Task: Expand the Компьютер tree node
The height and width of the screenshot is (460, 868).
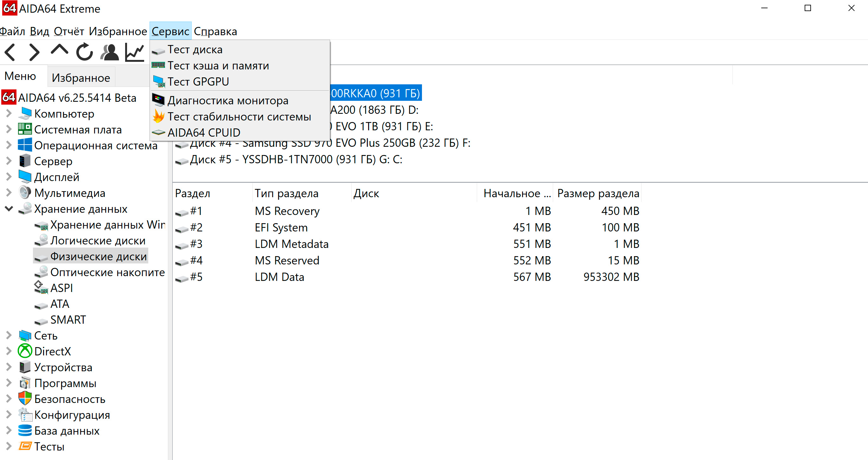Action: 9,113
